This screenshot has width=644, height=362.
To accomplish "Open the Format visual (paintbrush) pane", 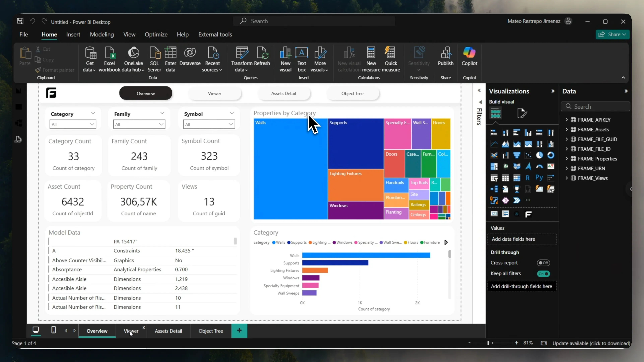I will pos(522,113).
